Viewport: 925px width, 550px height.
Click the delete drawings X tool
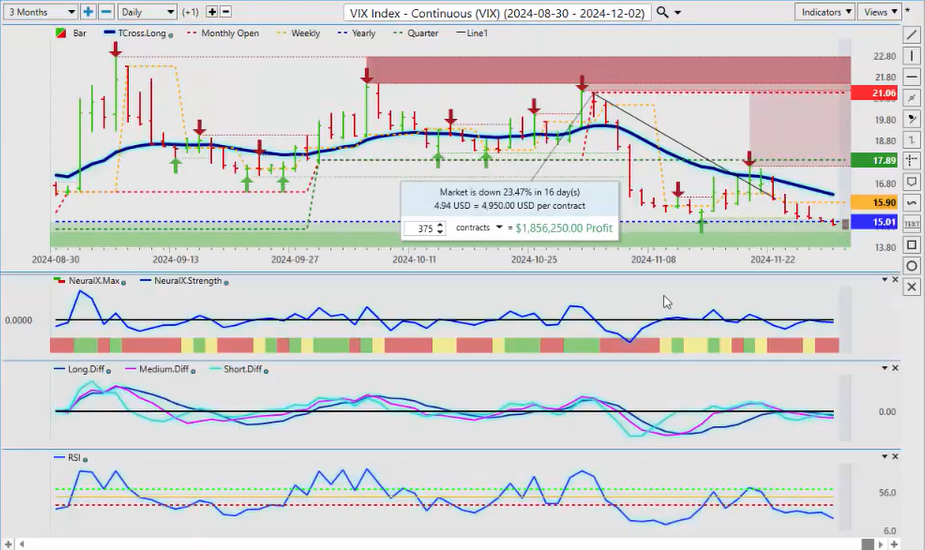tap(911, 287)
